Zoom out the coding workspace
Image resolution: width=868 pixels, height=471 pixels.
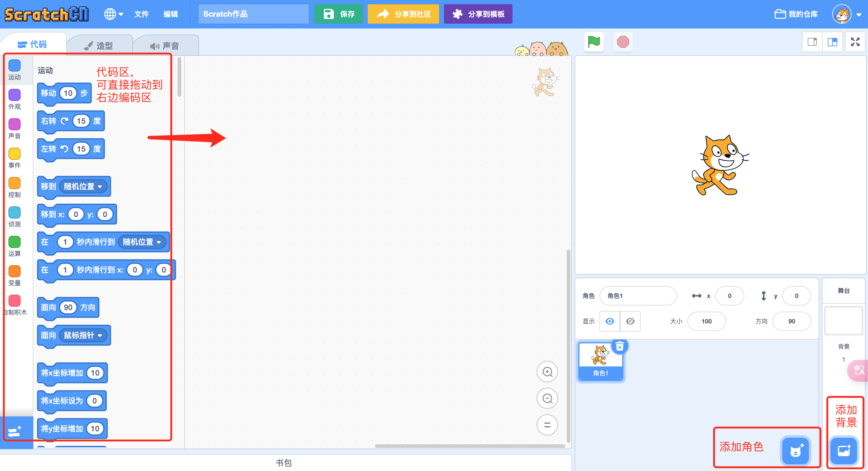[547, 399]
